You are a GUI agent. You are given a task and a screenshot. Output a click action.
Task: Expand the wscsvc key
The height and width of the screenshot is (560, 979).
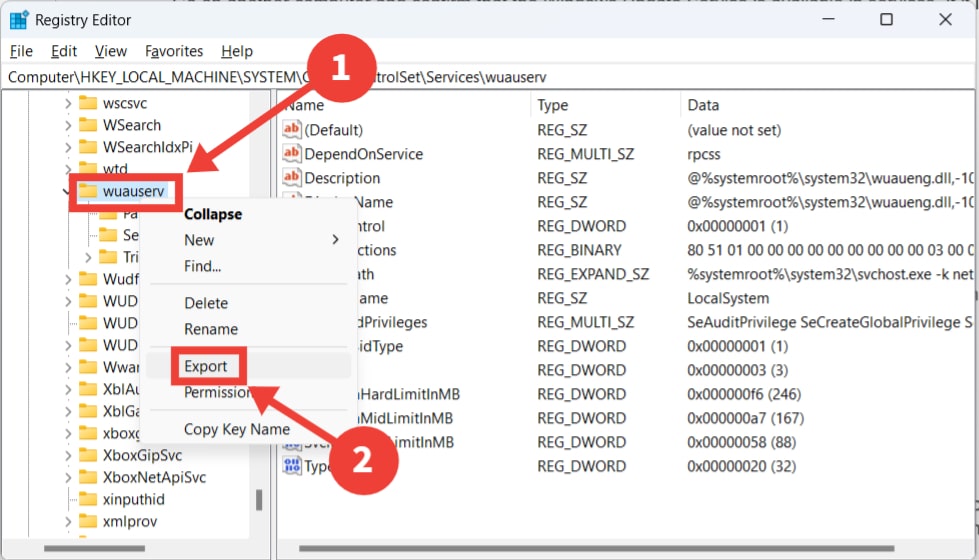[68, 104]
